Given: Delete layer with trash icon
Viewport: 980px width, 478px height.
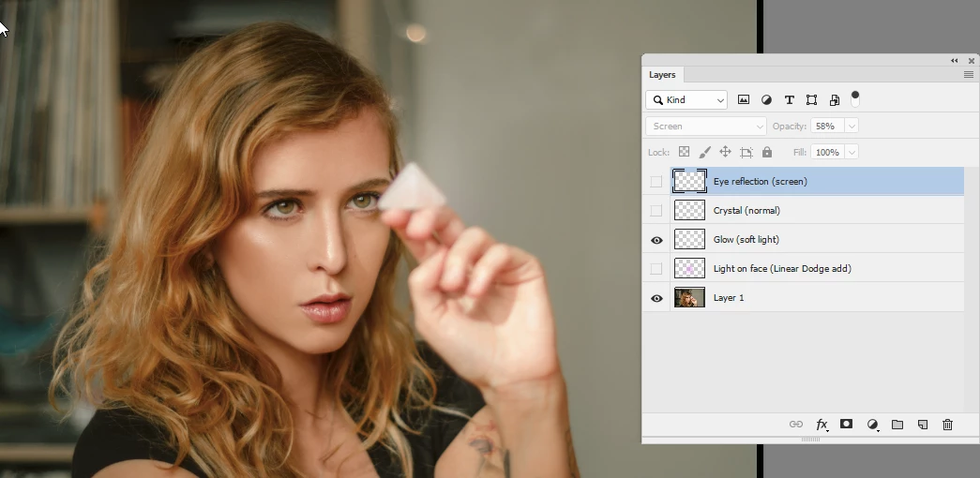Looking at the screenshot, I should tap(947, 425).
